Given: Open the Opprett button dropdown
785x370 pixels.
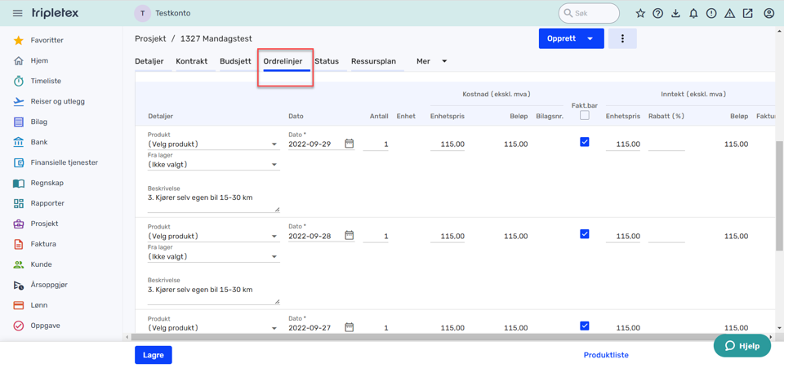Looking at the screenshot, I should pyautogui.click(x=590, y=39).
